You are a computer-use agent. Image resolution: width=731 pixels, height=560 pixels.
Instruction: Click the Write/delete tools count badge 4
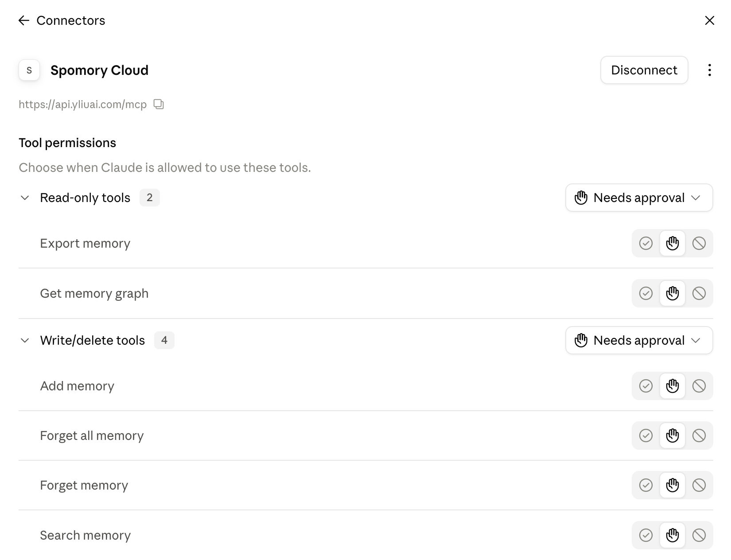(164, 340)
